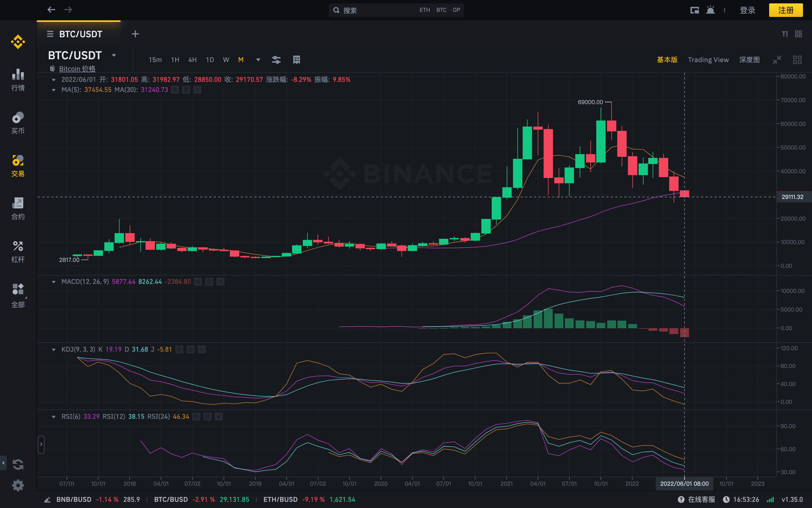Toggle MACD indicator visibility eye
Screen dimensions: 812x508
coord(198,282)
